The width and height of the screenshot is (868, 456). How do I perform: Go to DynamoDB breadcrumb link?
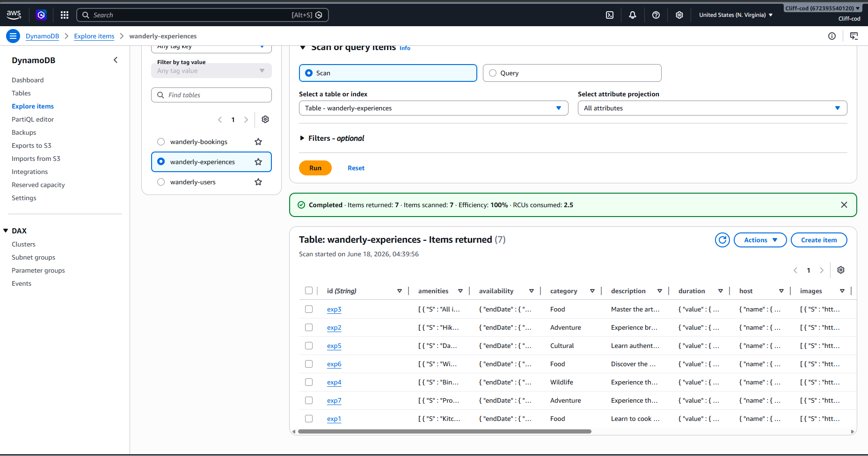pyautogui.click(x=43, y=36)
